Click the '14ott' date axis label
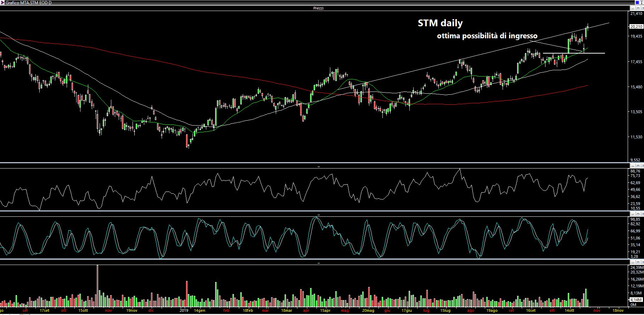Screen dimensions: 644x315 click(x=569, y=310)
